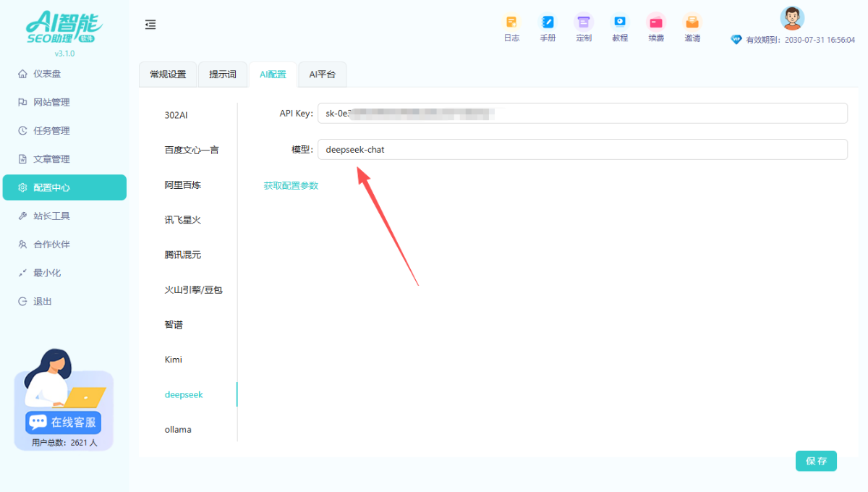Switch to the 提示词 tab
The height and width of the screenshot is (492, 868).
click(x=223, y=75)
